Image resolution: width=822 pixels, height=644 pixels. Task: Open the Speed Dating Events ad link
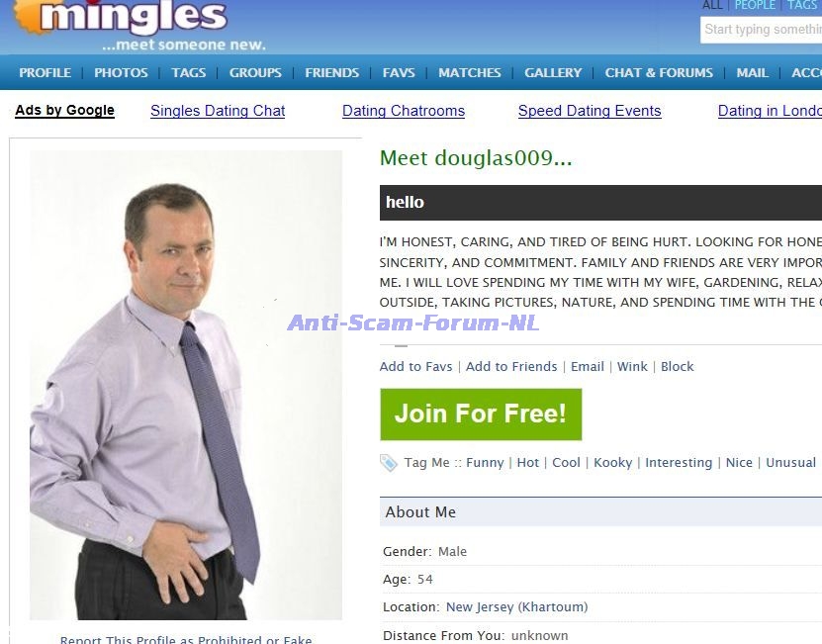[x=590, y=111]
